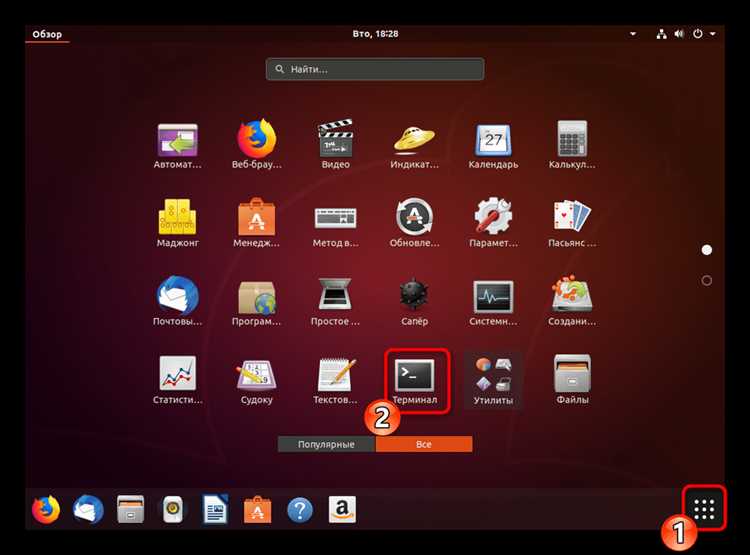Viewport: 750px width, 555px height.
Task: Launch Системн… system monitor app
Action: pyautogui.click(x=493, y=301)
